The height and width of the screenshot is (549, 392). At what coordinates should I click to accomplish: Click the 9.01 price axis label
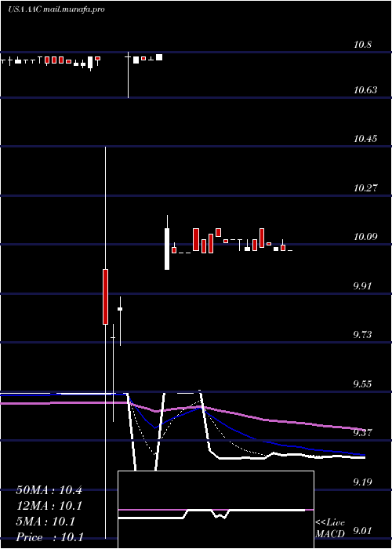tap(362, 531)
